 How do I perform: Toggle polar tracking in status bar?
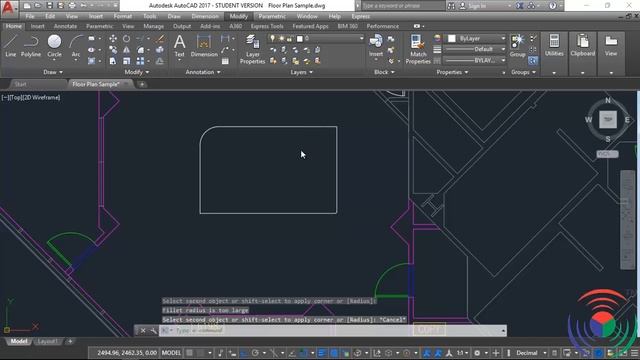pyautogui.click(x=256, y=353)
